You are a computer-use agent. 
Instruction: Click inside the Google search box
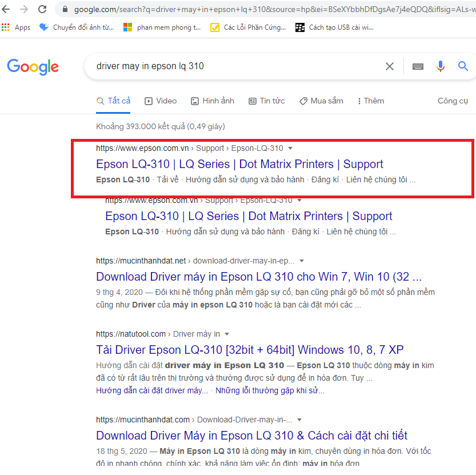[x=229, y=66]
